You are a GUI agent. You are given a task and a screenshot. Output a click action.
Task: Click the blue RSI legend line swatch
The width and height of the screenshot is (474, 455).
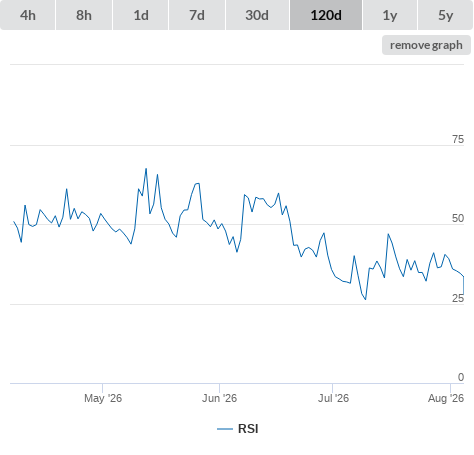coord(225,429)
